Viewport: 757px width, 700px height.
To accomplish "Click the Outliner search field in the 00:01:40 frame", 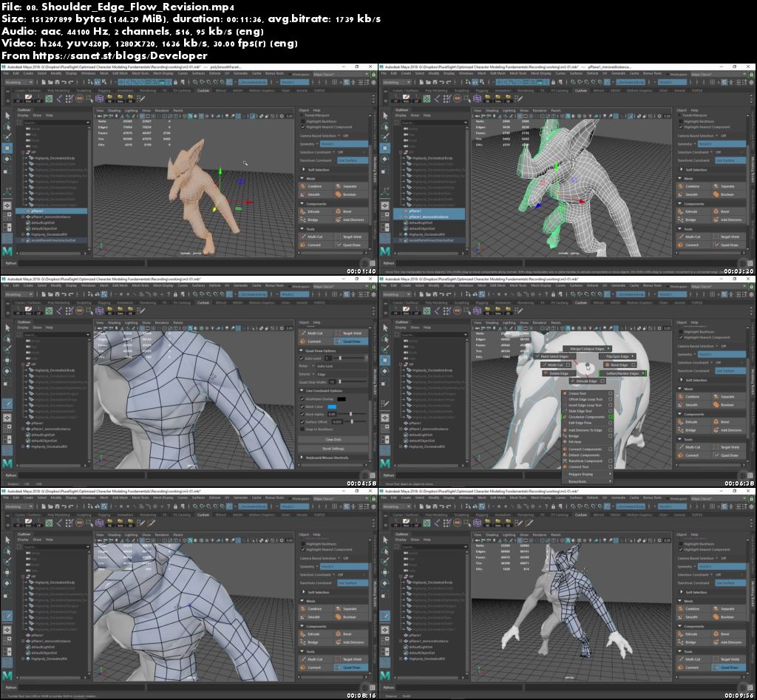I will point(56,123).
